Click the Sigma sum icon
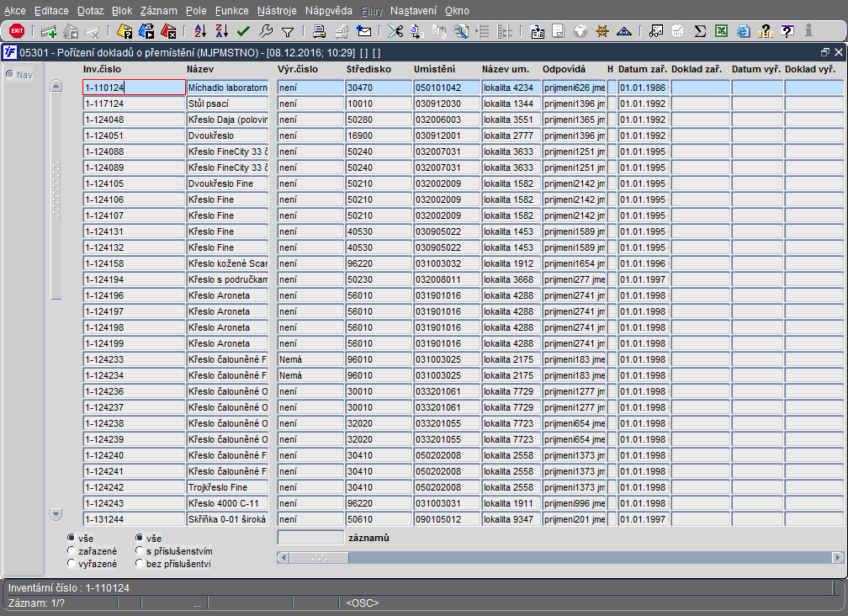The height and width of the screenshot is (616, 848). (699, 31)
